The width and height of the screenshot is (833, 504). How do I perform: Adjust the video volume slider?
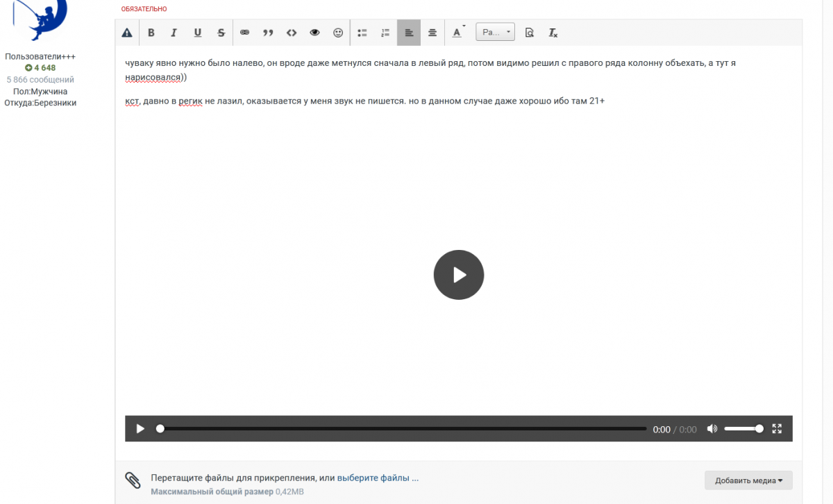click(743, 429)
